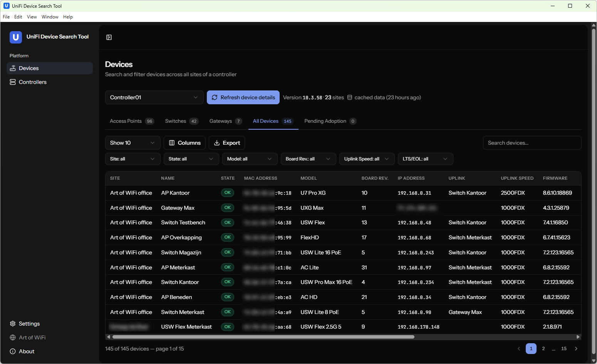Screen dimensions: 597x364
Task: Sort by the MODEL column header
Action: (309, 178)
